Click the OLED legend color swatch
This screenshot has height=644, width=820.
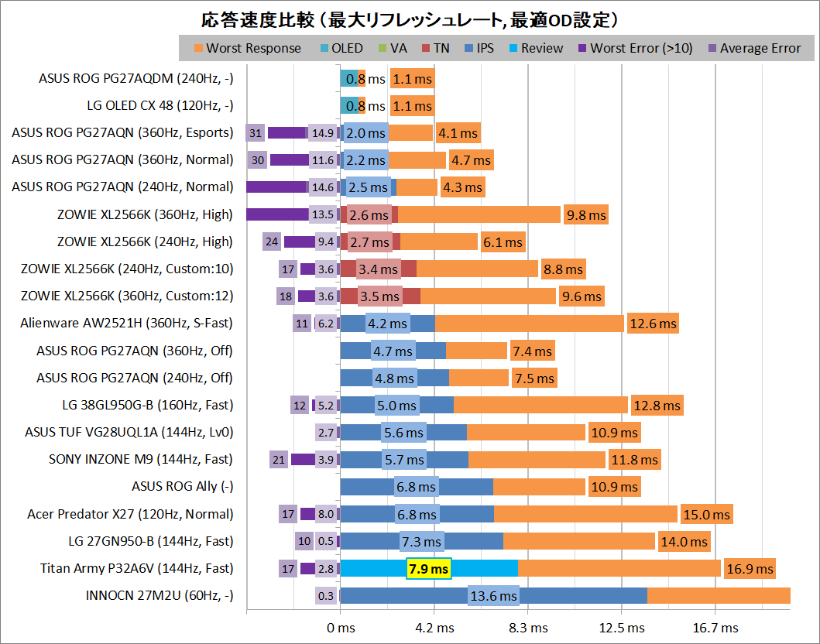coord(324,49)
